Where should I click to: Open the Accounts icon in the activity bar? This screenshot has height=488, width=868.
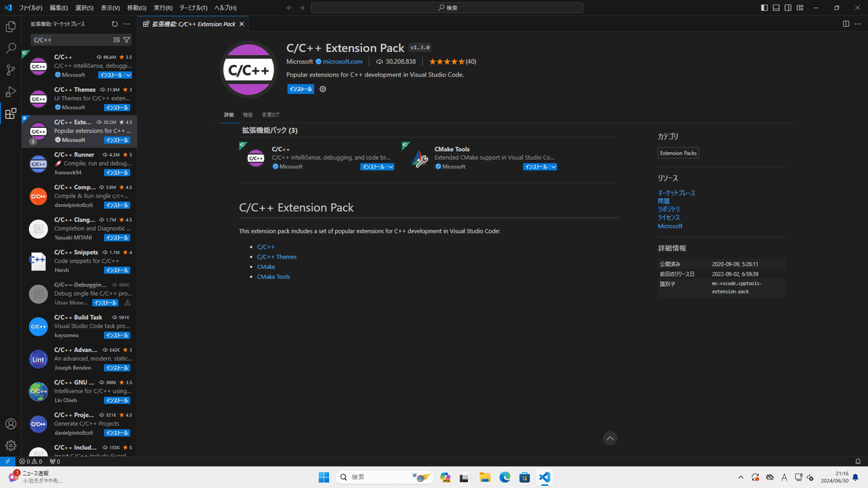(10, 424)
